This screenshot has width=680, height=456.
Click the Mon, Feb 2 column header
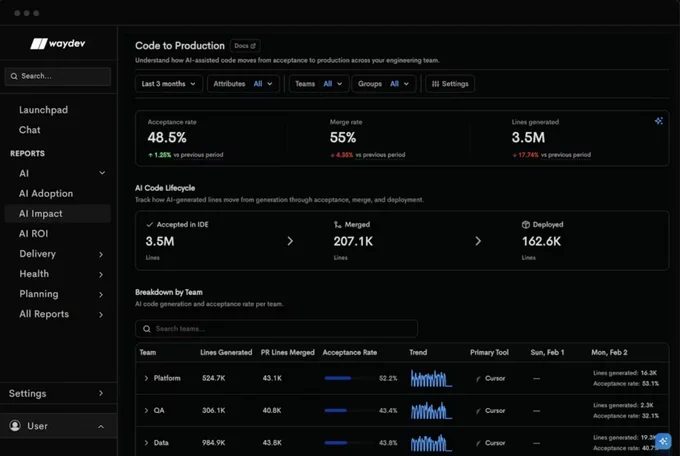(x=609, y=352)
